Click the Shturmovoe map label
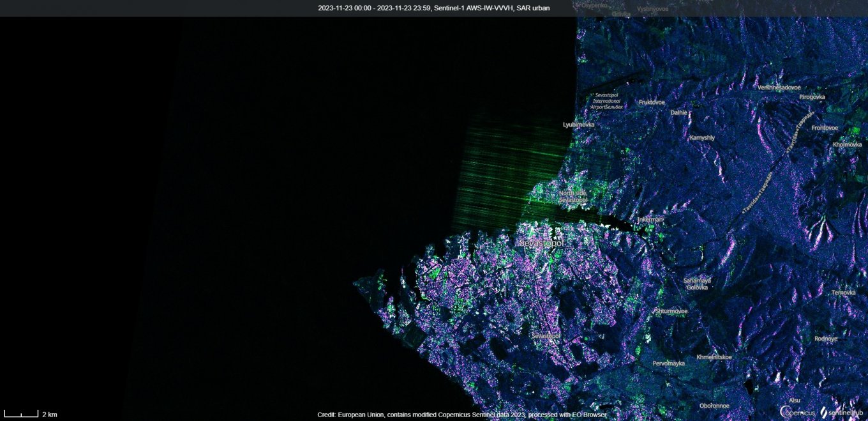 click(671, 311)
